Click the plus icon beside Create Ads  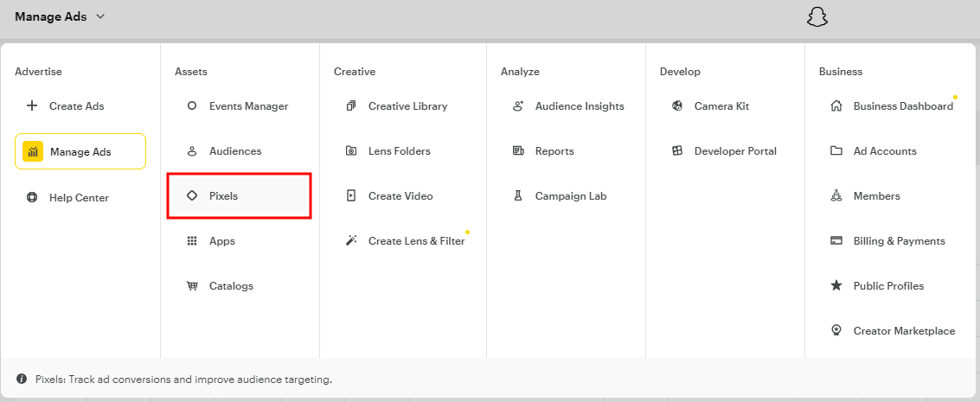coord(32,106)
